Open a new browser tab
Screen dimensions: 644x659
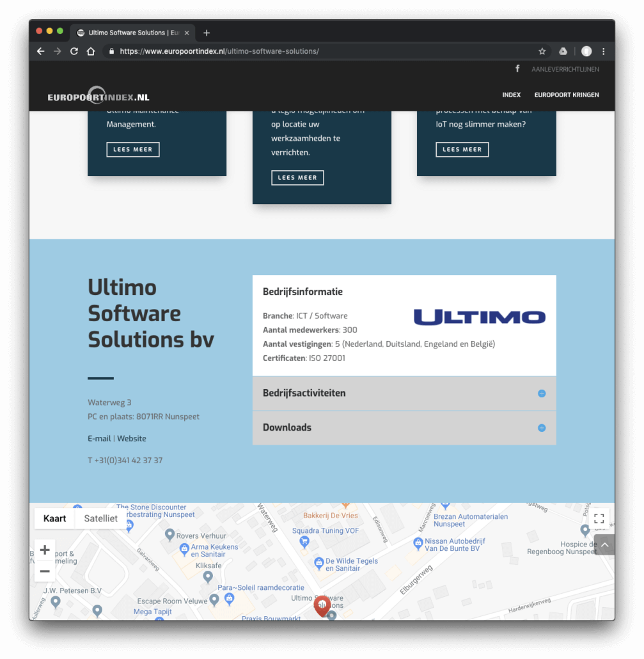207,33
